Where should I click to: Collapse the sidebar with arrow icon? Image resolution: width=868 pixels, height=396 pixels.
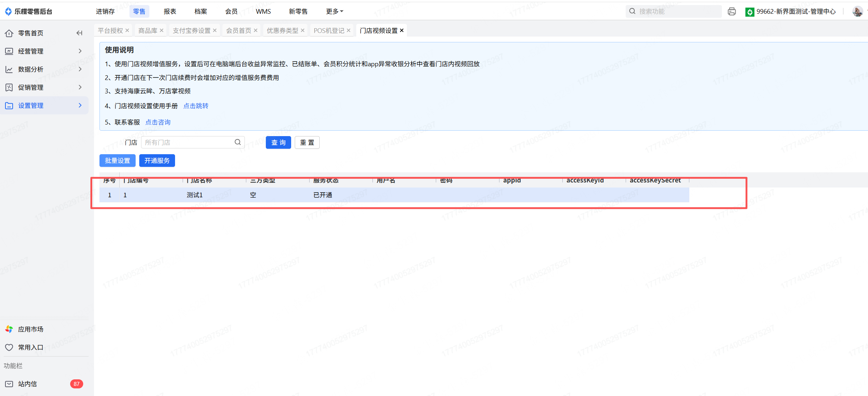pos(80,33)
